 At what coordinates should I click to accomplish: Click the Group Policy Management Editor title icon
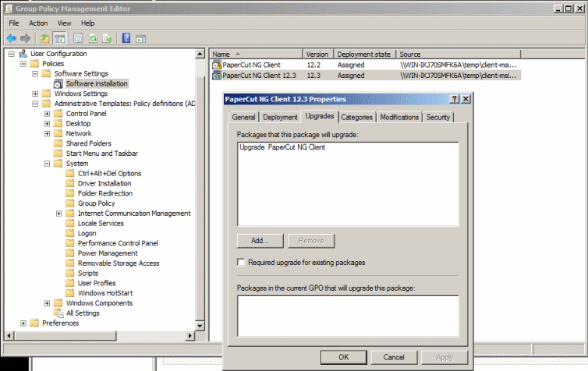(x=9, y=9)
